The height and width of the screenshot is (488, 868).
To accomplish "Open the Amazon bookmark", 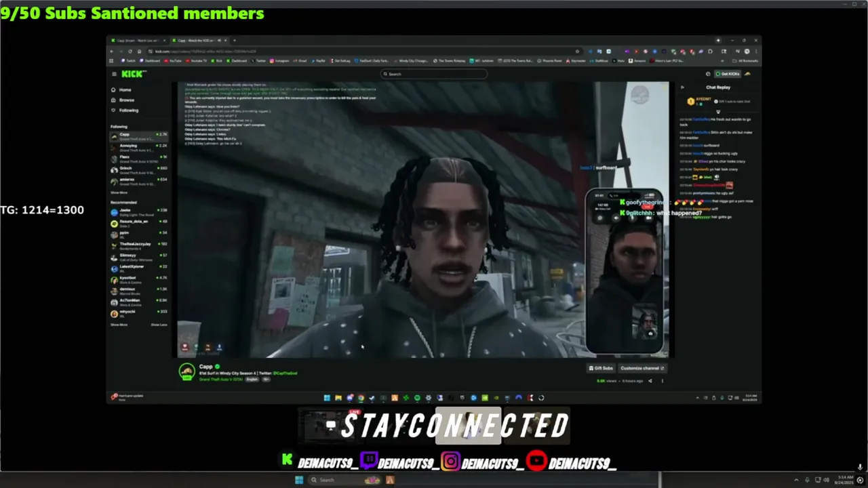I will click(x=637, y=60).
